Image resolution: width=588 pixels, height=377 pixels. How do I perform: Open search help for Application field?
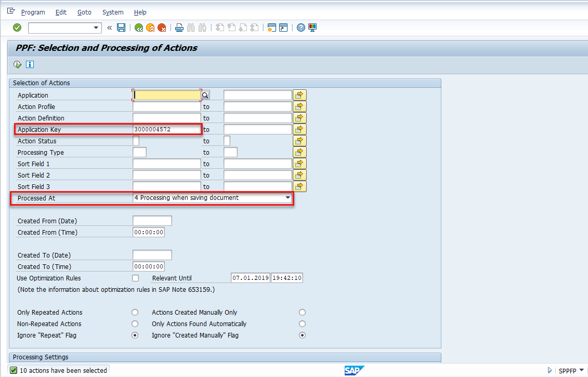[205, 95]
